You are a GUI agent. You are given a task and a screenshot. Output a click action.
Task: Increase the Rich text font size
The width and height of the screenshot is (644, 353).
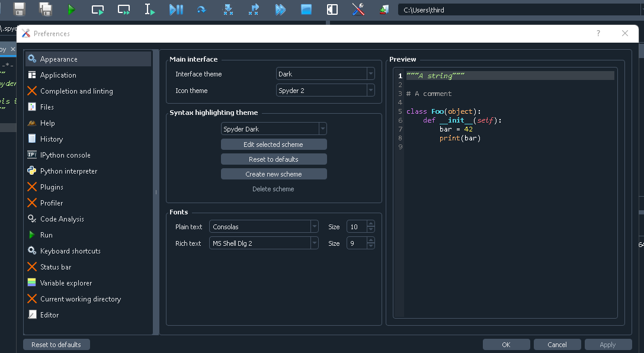[371, 240]
